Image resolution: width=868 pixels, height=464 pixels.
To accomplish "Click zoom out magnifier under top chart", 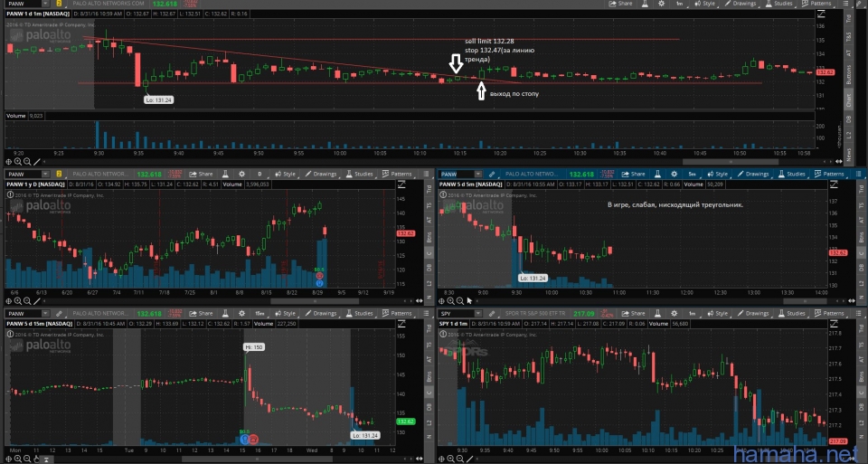I will [27, 162].
